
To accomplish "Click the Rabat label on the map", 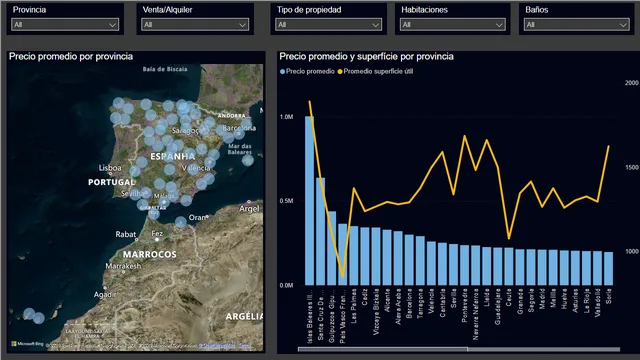I will [x=125, y=234].
